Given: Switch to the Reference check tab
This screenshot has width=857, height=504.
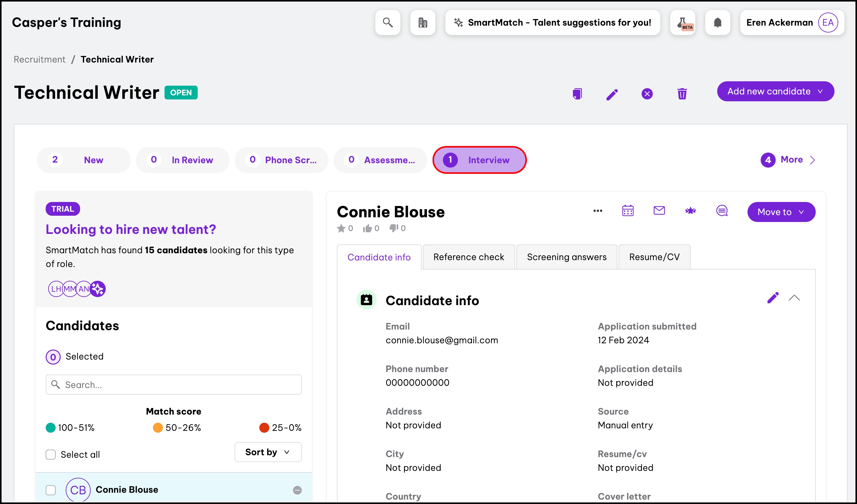Looking at the screenshot, I should [x=468, y=257].
